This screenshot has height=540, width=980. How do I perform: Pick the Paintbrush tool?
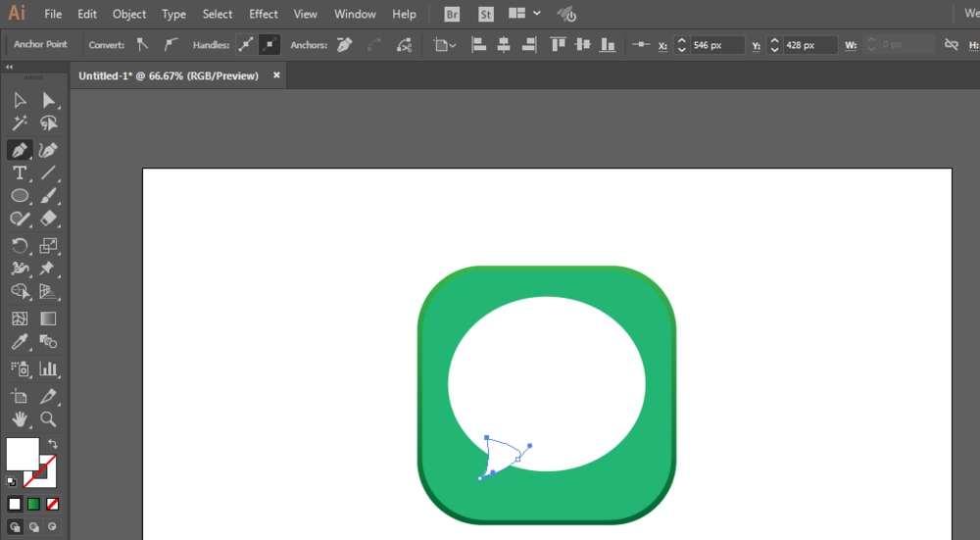pos(48,196)
